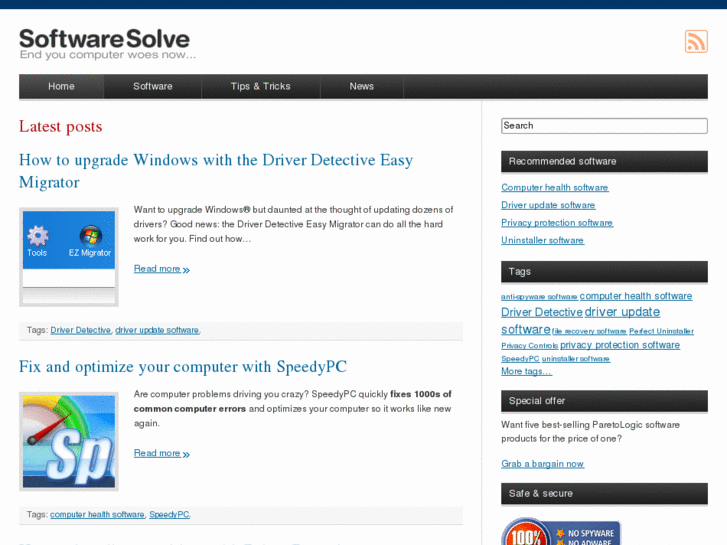Open the Driver update software recommended link

click(548, 205)
